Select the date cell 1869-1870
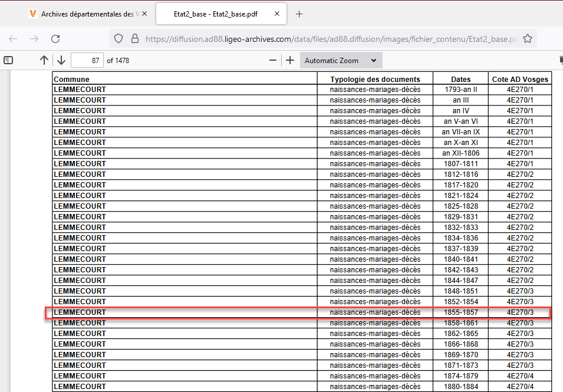This screenshot has height=392, width=563. [460, 355]
